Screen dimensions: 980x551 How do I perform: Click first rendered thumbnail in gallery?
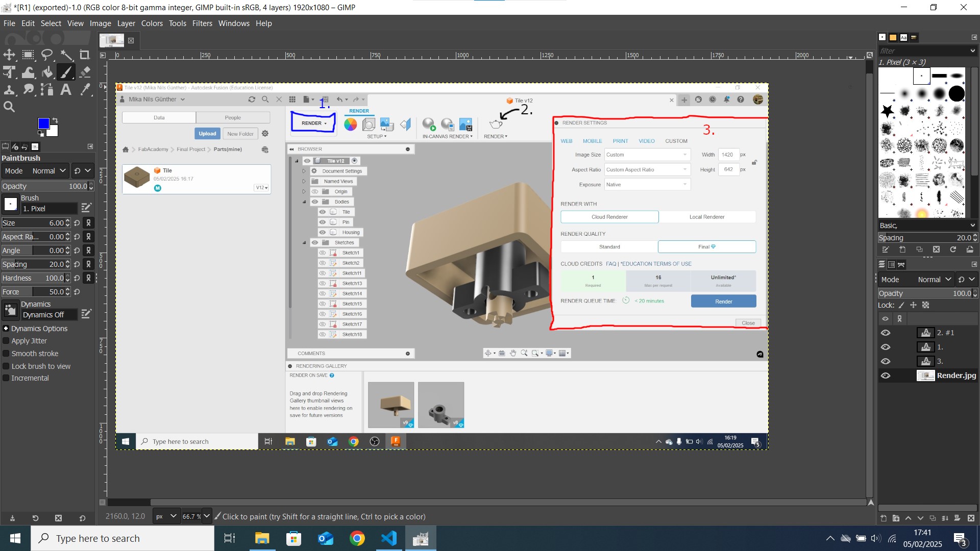pyautogui.click(x=391, y=404)
